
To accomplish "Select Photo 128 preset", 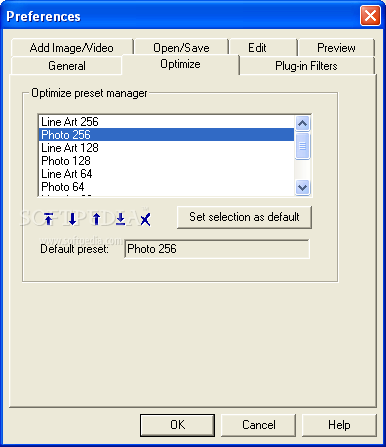I will [166, 161].
